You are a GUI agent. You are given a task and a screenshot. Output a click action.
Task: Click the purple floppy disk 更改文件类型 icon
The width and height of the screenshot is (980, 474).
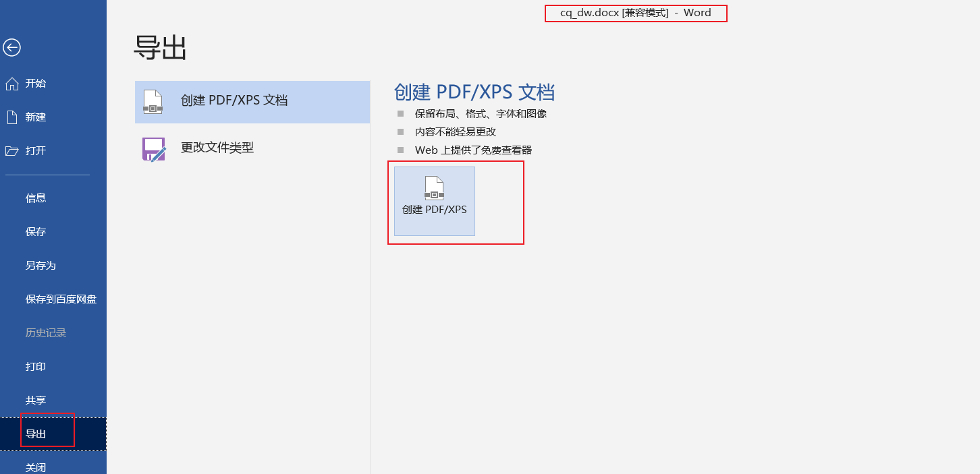pyautogui.click(x=154, y=149)
